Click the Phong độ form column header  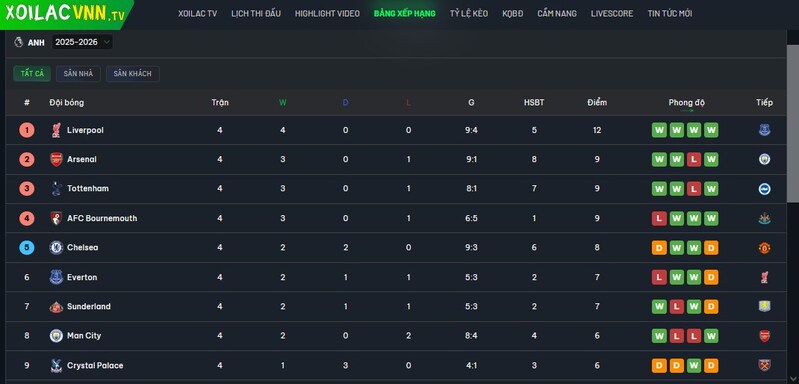(686, 103)
